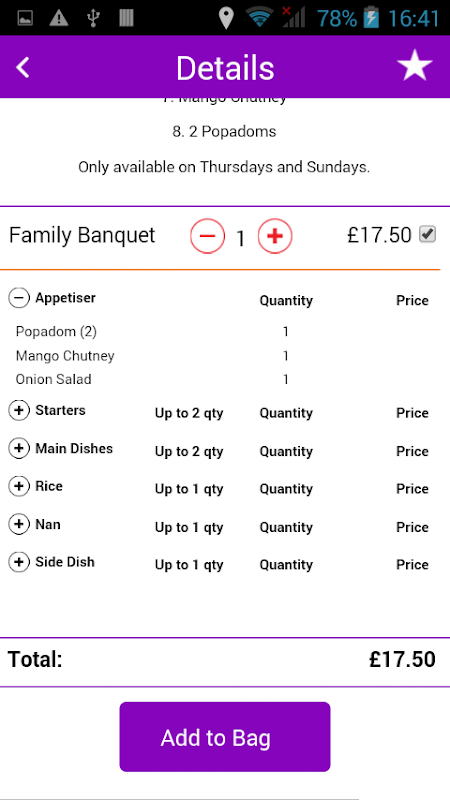Tap the Wi-Fi status icon
The height and width of the screenshot is (800, 450).
click(259, 18)
